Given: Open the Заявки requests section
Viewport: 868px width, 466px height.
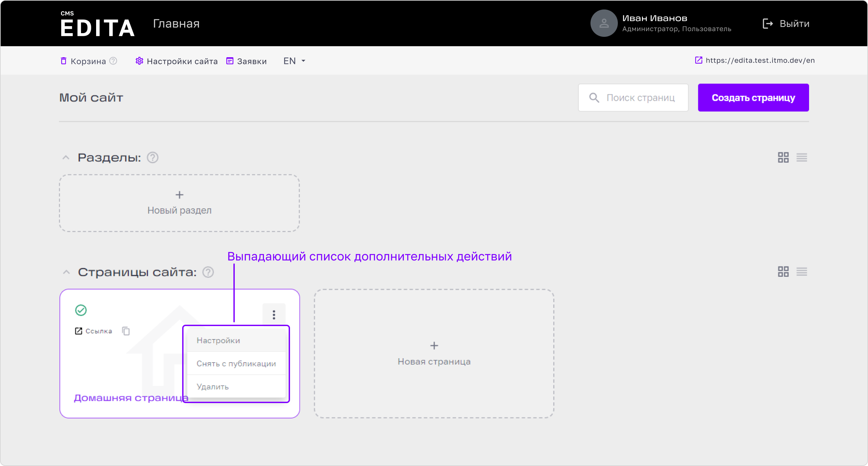Looking at the screenshot, I should [246, 61].
